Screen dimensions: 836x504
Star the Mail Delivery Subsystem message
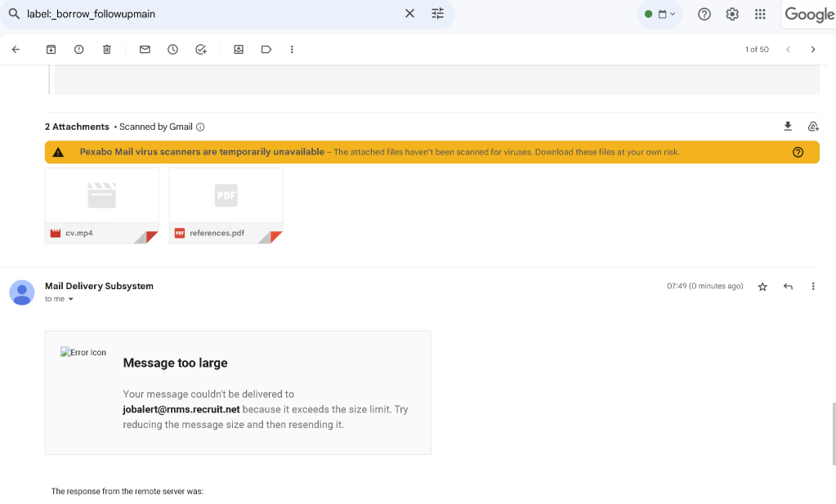point(763,287)
